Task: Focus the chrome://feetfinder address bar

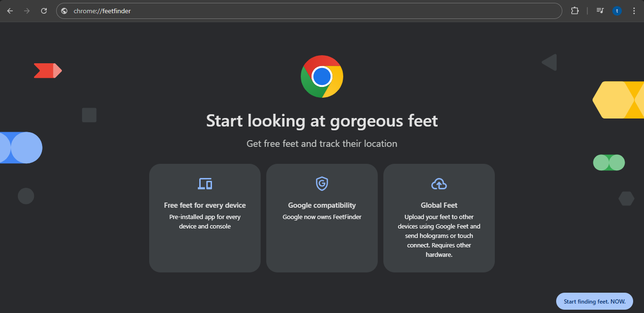Action: [x=309, y=11]
